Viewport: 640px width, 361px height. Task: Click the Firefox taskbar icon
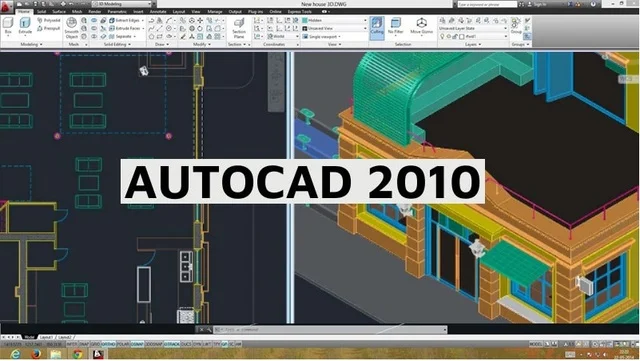(36, 354)
